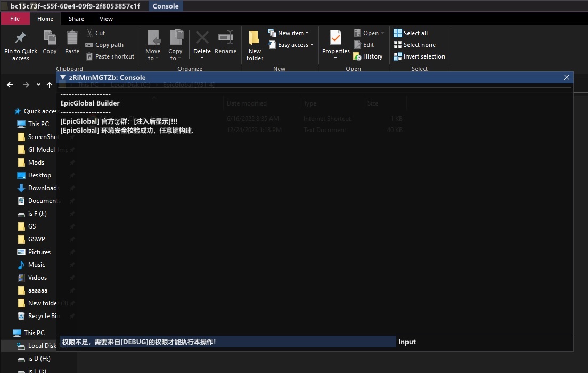Open the Easy access dropdown
The width and height of the screenshot is (588, 373).
(x=291, y=45)
